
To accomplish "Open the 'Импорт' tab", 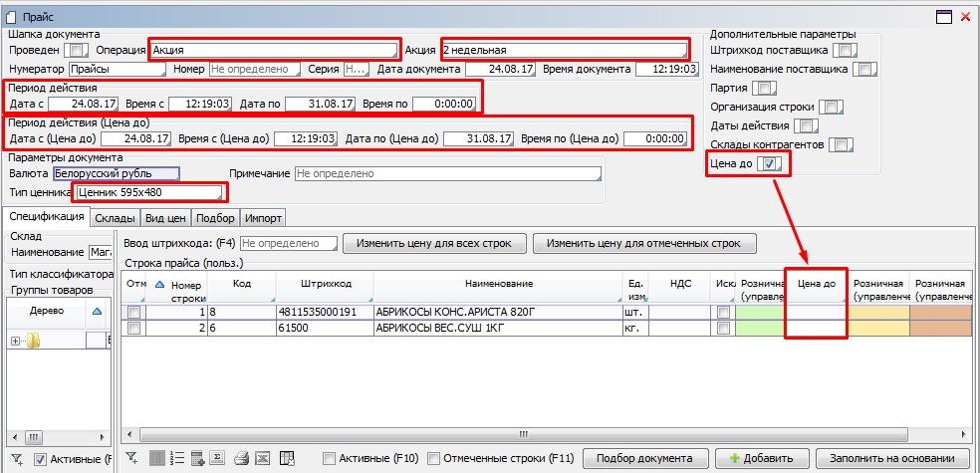I will click(x=264, y=218).
